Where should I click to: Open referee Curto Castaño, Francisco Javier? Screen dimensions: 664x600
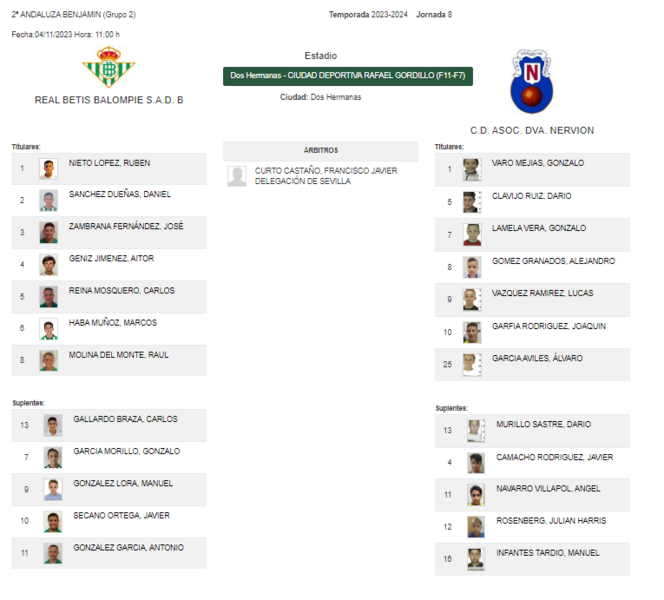click(326, 171)
